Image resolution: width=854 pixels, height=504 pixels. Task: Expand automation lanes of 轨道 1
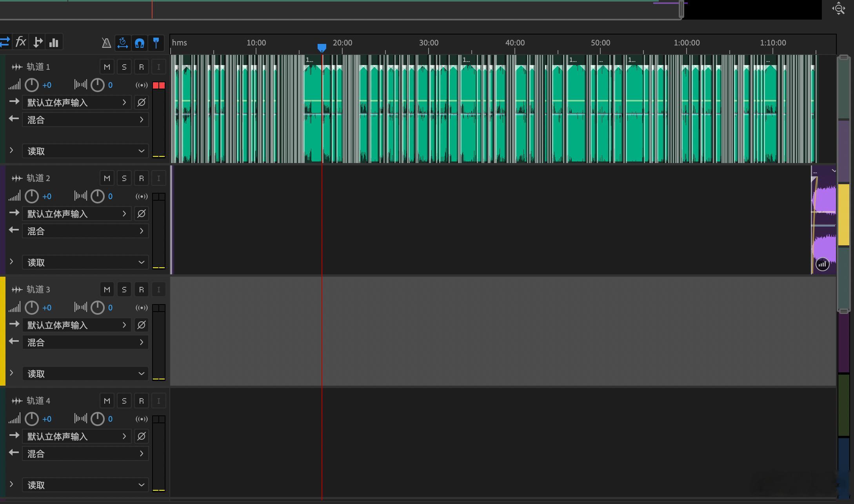(x=11, y=150)
